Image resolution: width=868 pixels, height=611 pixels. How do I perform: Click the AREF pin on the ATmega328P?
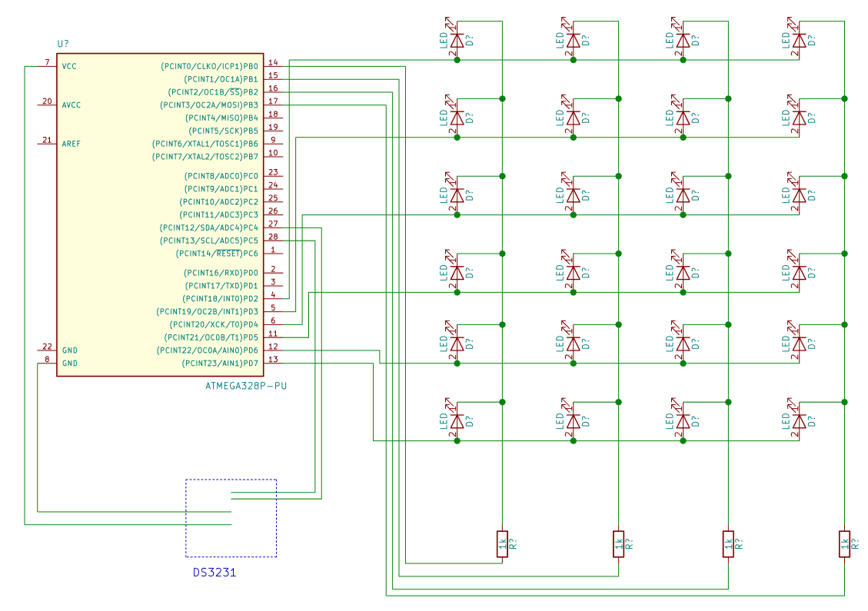[x=70, y=143]
